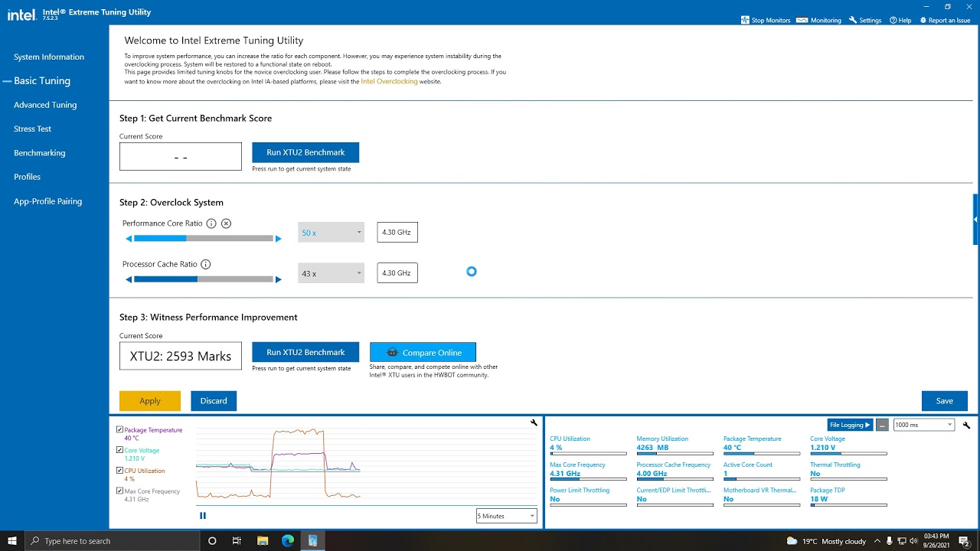Toggle Core Voltage checkbox
This screenshot has width=980, height=551.
pyautogui.click(x=119, y=450)
